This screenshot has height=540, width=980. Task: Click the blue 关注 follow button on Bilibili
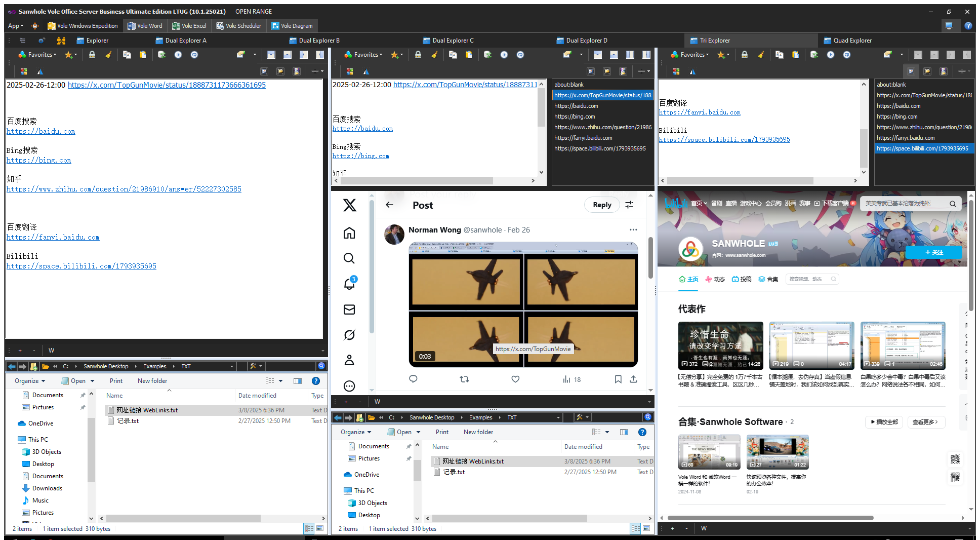click(x=933, y=252)
